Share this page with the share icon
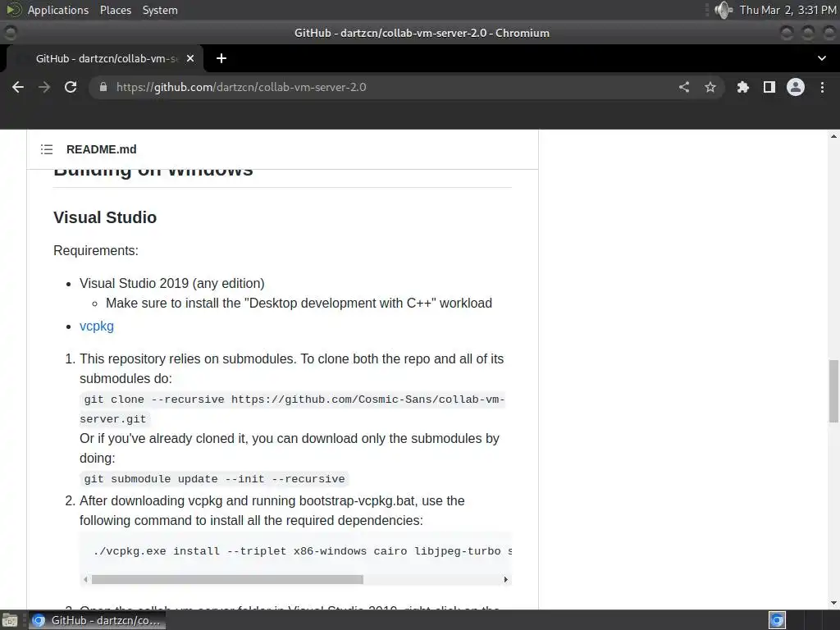Viewport: 840px width, 630px height. (684, 87)
